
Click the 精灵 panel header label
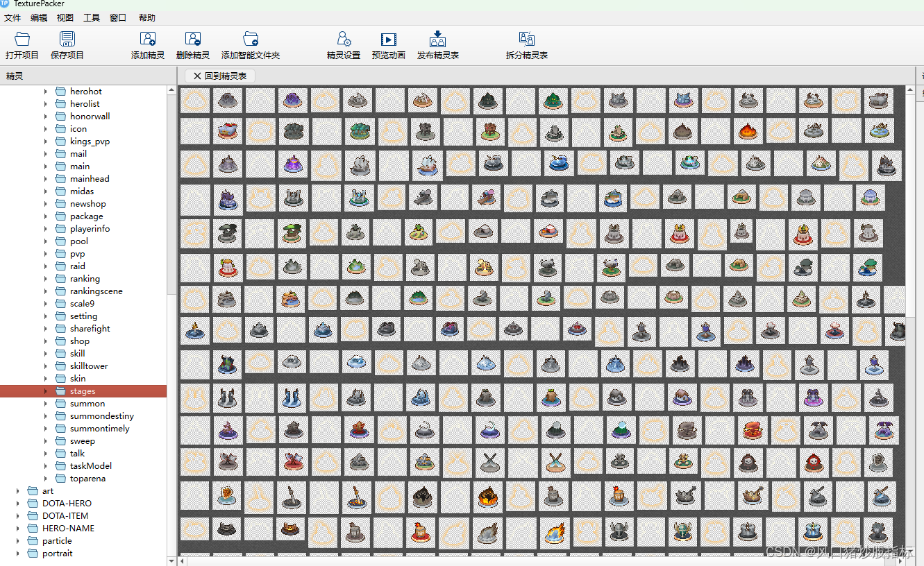[15, 76]
